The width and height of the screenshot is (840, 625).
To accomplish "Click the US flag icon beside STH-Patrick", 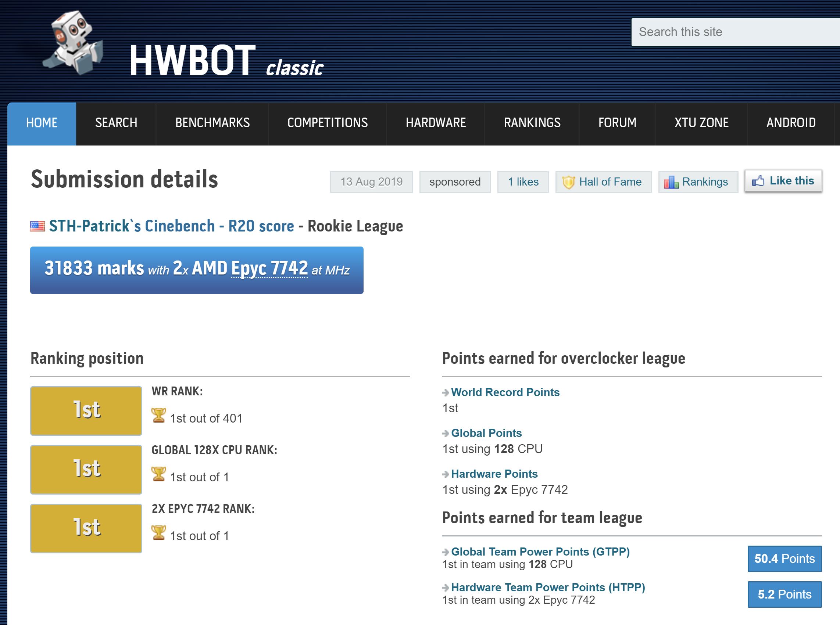I will pyautogui.click(x=37, y=226).
